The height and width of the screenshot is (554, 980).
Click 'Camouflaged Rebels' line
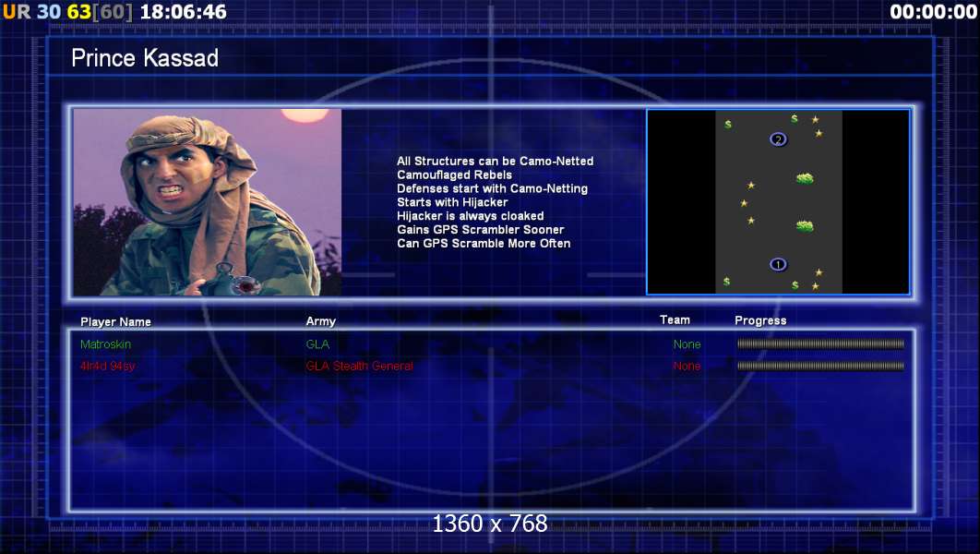(x=454, y=175)
